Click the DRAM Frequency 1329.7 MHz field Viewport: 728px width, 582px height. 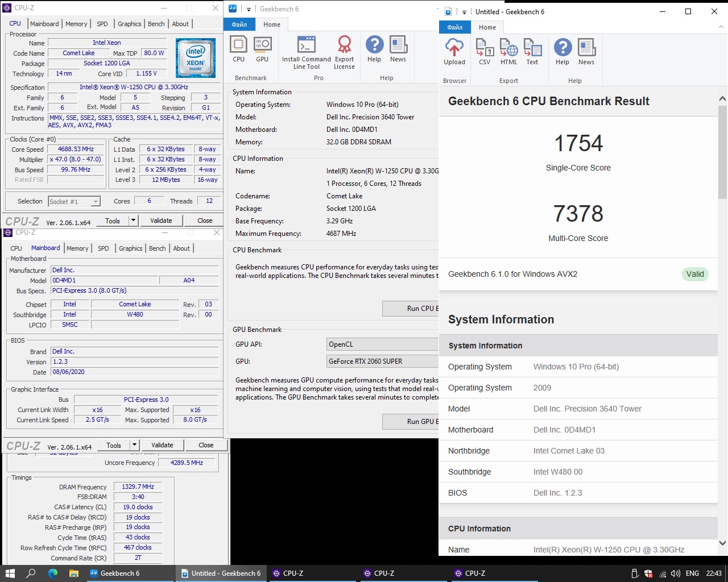(x=138, y=487)
